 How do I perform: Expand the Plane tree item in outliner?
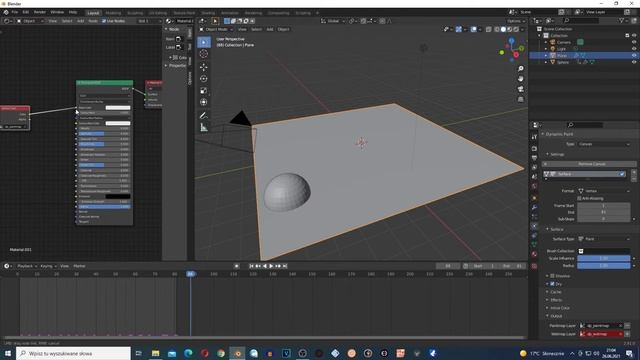point(546,56)
